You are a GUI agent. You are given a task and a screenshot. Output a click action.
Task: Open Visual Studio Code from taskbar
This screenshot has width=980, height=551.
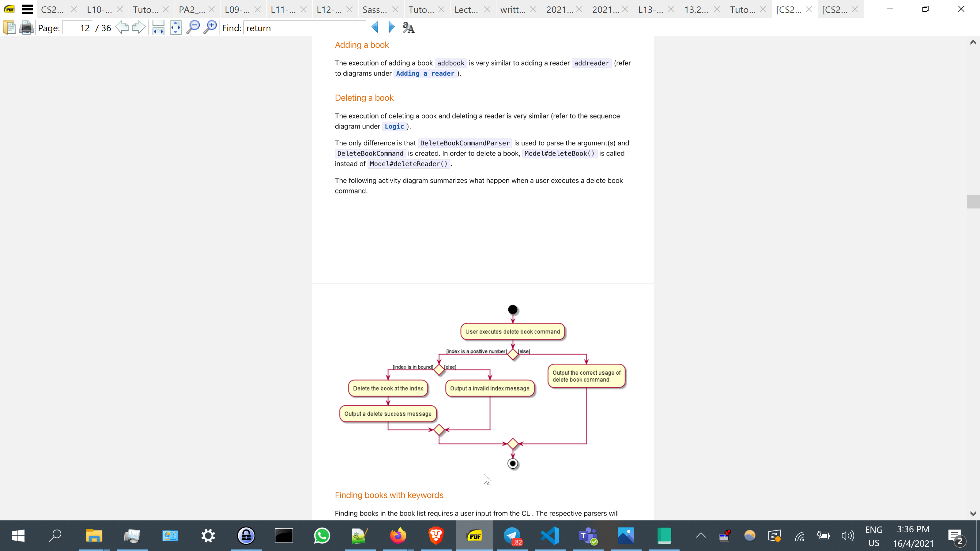(x=550, y=535)
